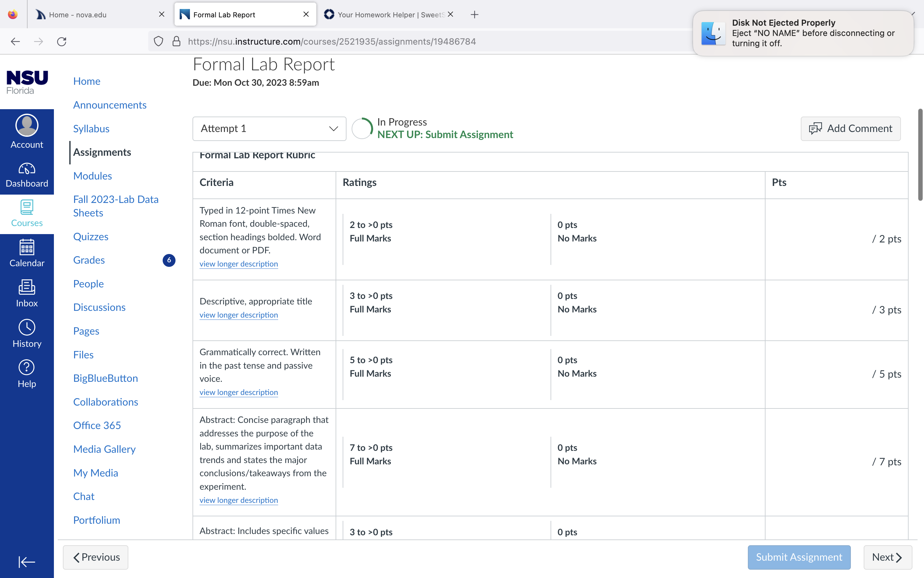The width and height of the screenshot is (924, 578).
Task: Click the shield tracking protection icon
Action: click(x=158, y=41)
